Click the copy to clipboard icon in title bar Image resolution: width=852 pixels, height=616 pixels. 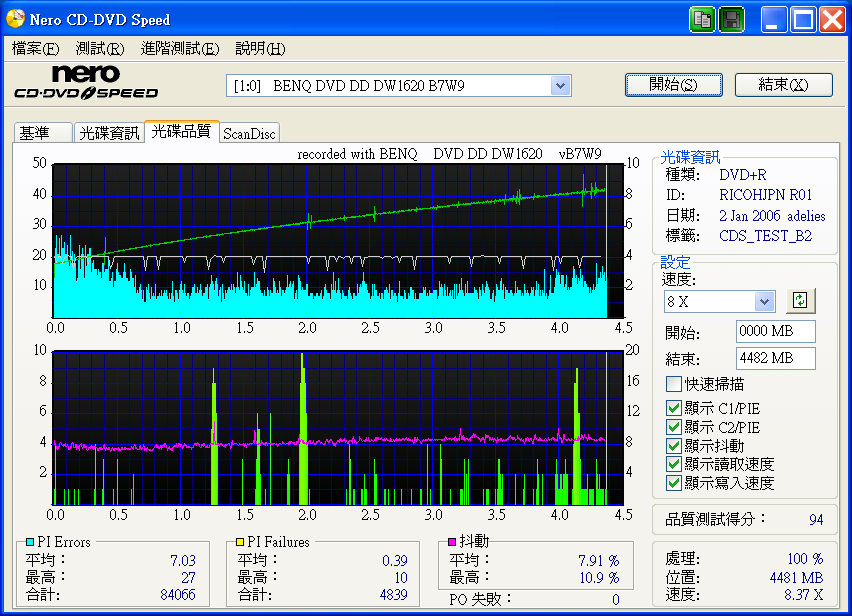[702, 20]
